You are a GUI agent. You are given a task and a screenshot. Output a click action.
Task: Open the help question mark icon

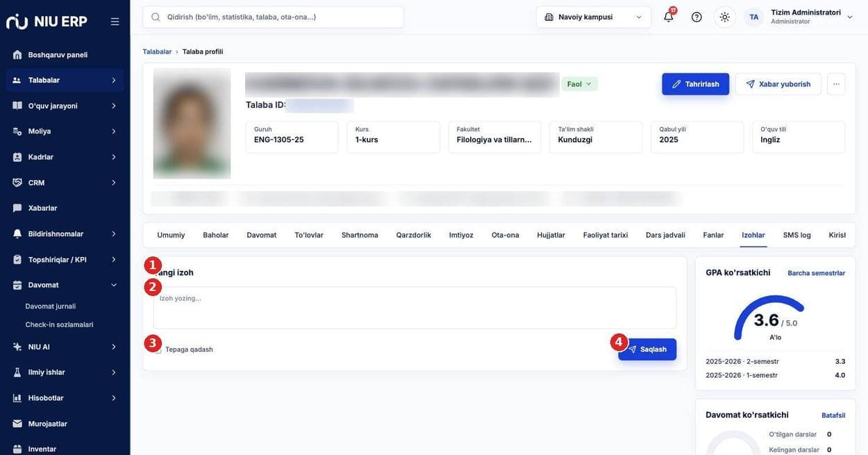696,17
